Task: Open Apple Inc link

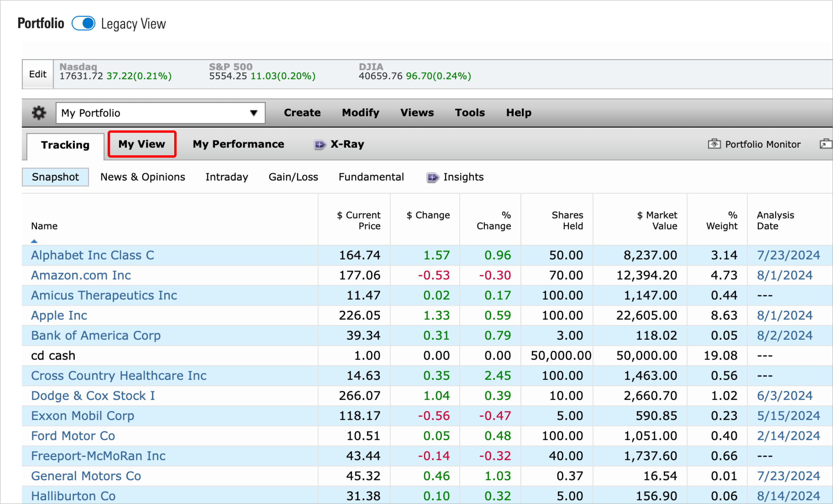Action: 59,316
